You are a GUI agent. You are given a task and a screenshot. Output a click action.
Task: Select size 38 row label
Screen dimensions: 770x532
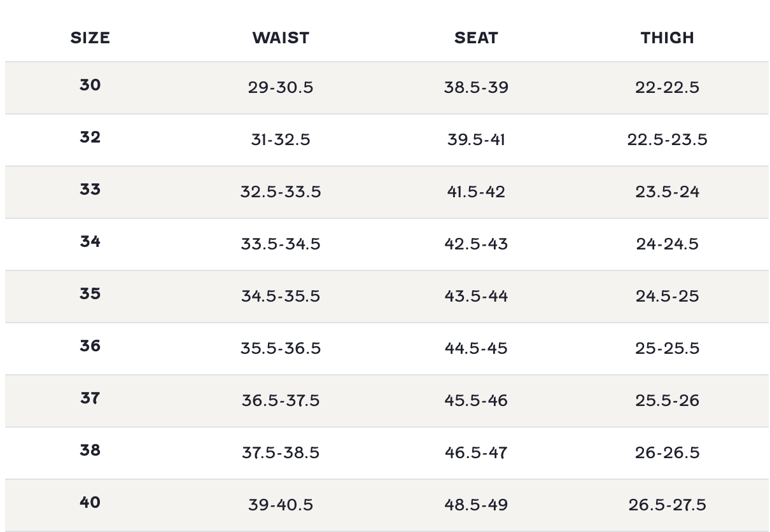pos(90,450)
